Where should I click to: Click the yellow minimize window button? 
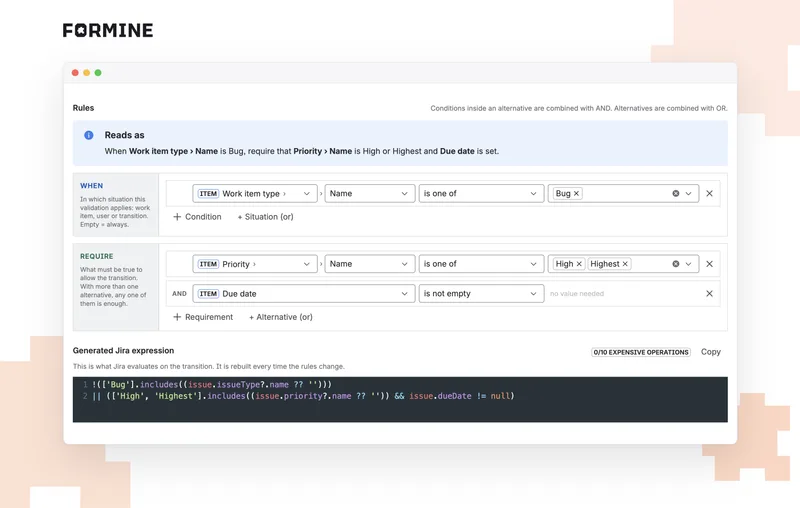pyautogui.click(x=87, y=72)
